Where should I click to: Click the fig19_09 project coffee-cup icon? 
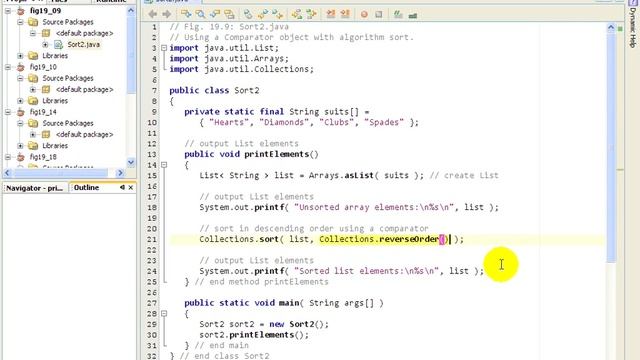[20, 11]
